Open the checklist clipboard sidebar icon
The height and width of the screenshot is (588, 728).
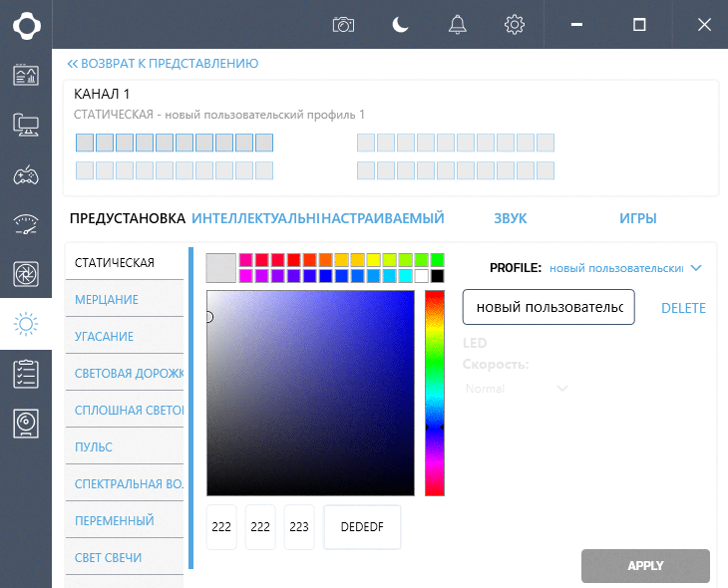[26, 374]
